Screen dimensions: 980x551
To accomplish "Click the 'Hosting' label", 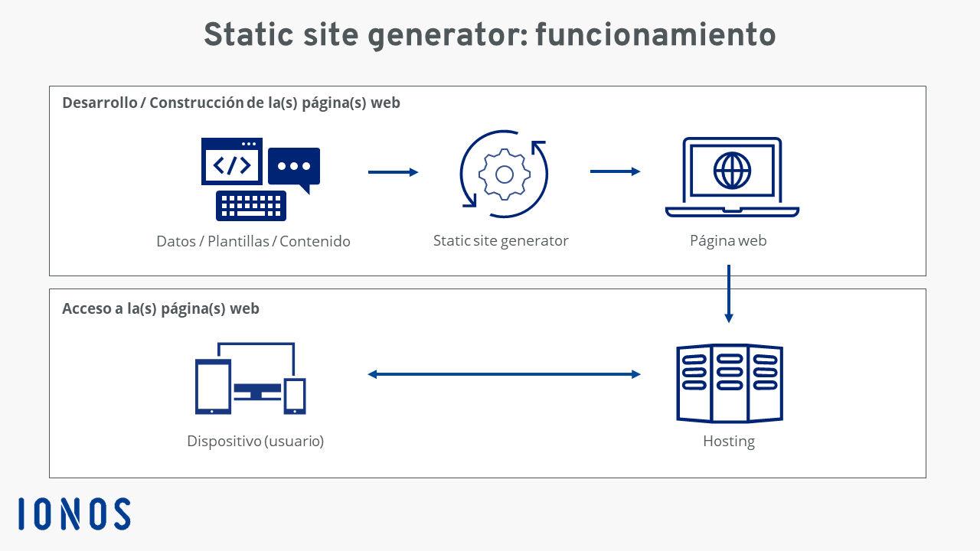I will [729, 442].
